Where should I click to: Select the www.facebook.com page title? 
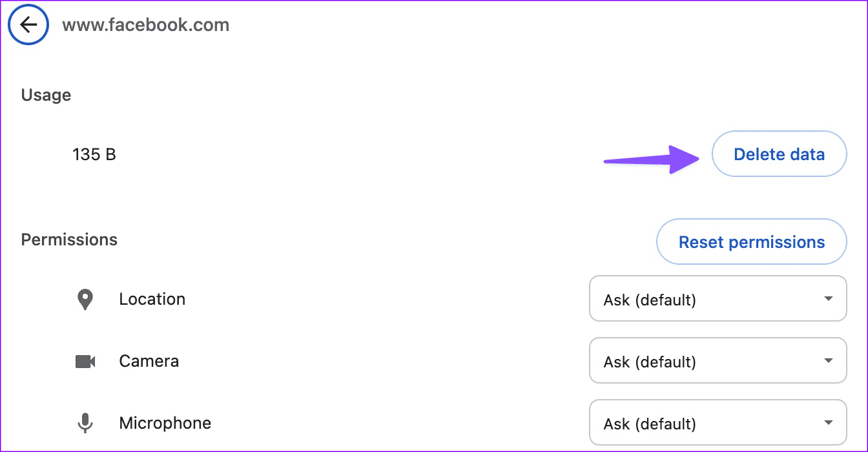tap(145, 25)
